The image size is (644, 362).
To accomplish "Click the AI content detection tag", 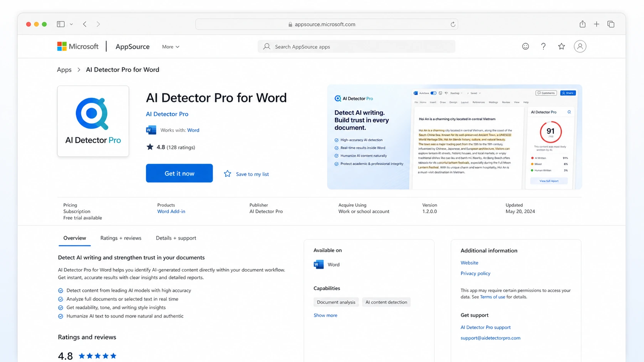I will point(386,302).
